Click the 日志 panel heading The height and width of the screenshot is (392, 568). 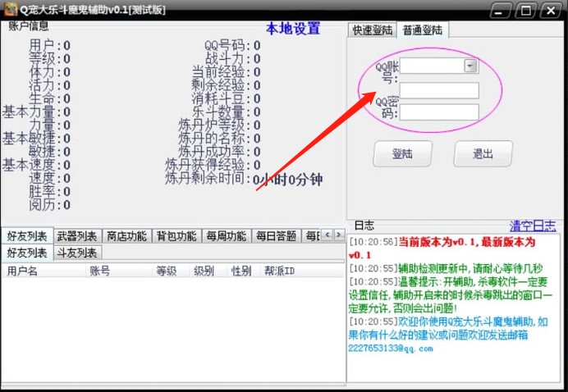[364, 226]
